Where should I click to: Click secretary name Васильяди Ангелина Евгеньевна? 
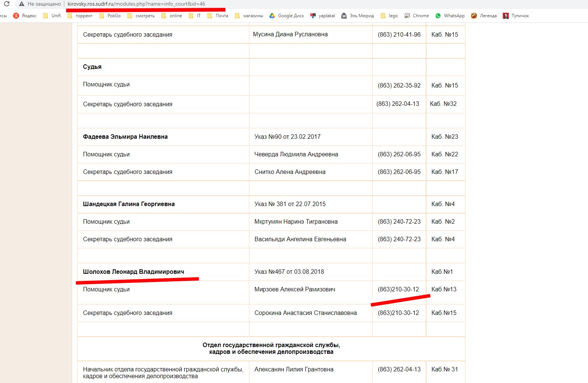pos(300,239)
